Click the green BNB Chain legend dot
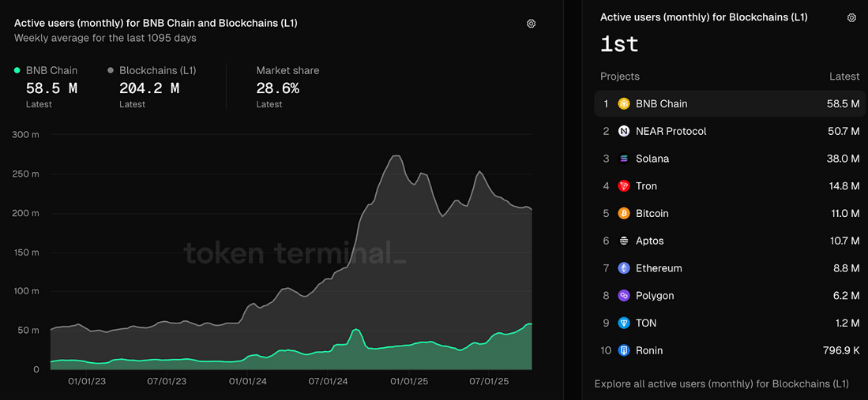The height and width of the screenshot is (400, 868). click(x=17, y=70)
